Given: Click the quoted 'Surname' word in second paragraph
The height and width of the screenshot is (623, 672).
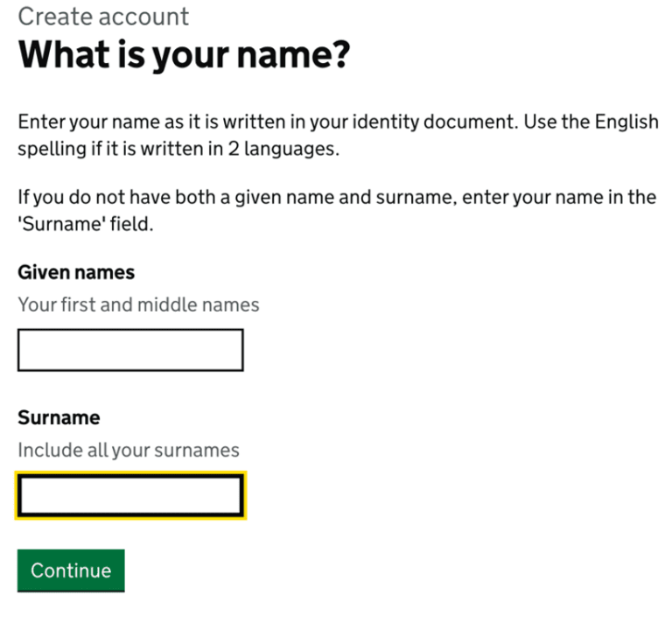Looking at the screenshot, I should coord(59,223).
